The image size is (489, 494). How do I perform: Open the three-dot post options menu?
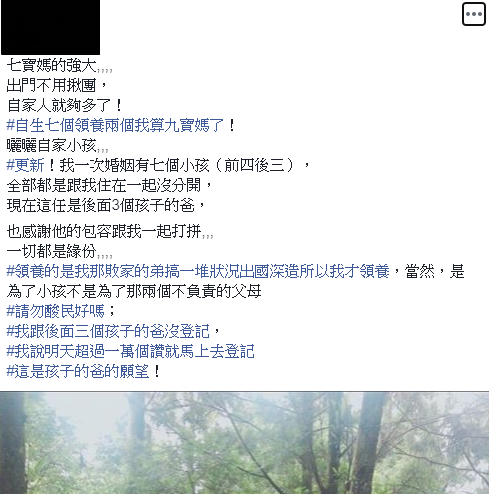click(474, 14)
